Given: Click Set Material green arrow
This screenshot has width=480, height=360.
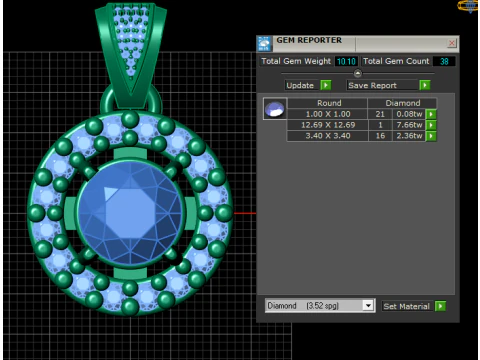Looking at the screenshot, I should pyautogui.click(x=441, y=306).
